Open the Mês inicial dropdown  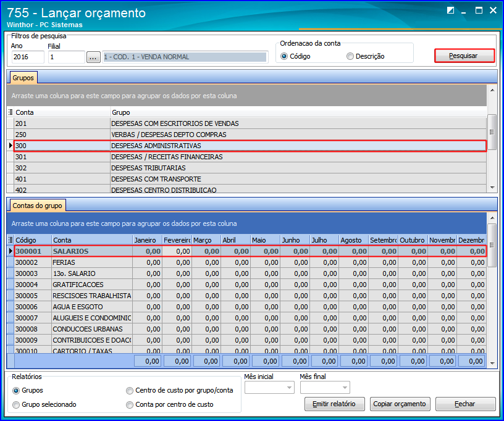point(269,388)
